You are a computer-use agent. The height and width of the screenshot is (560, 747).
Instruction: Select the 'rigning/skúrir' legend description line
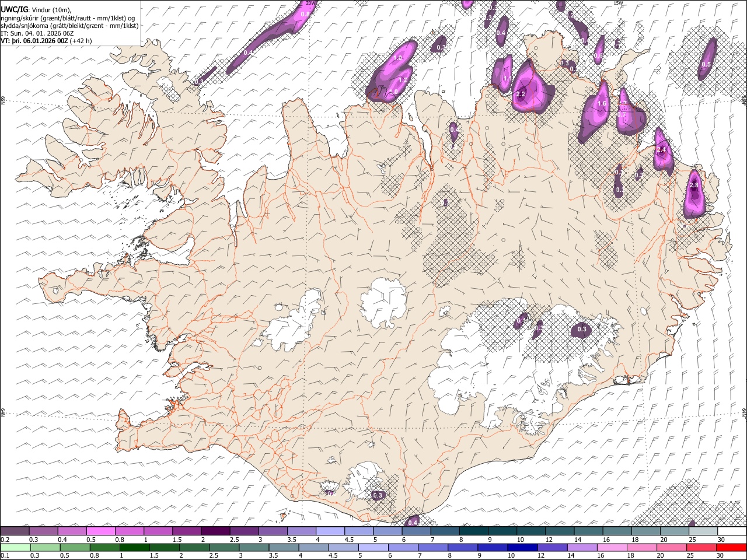pos(67,17)
